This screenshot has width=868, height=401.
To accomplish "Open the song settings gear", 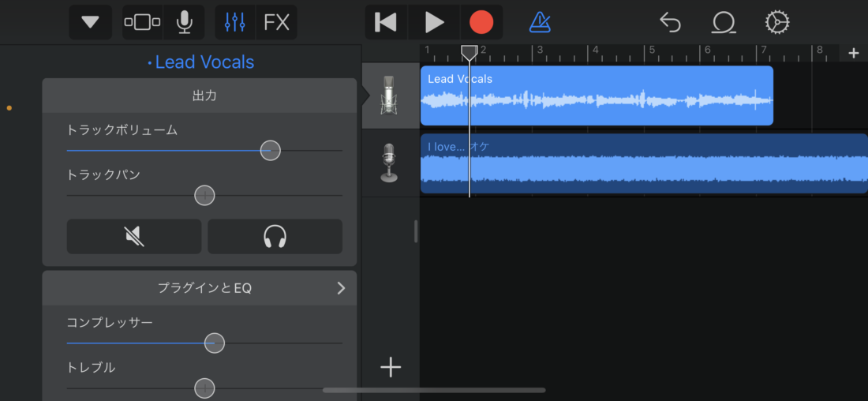I will click(776, 22).
